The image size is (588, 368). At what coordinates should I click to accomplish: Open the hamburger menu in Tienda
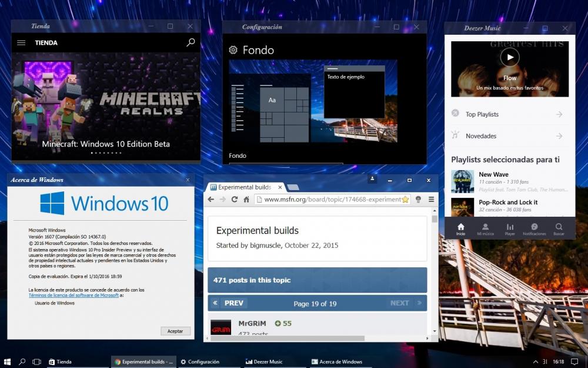(x=21, y=43)
